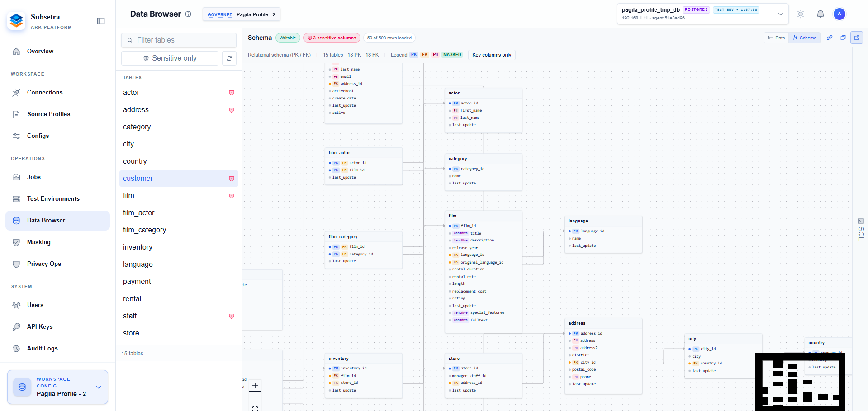Select language table in list
The height and width of the screenshot is (411, 868).
pos(179,265)
